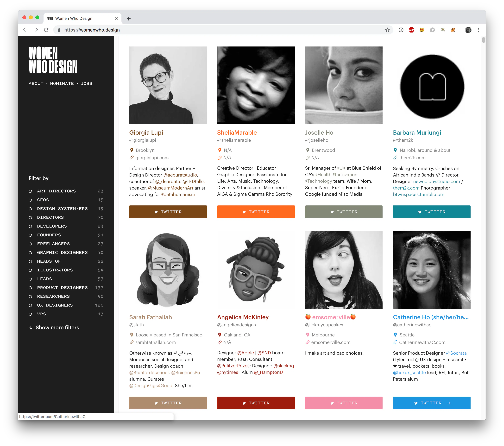This screenshot has height=446, width=504.
Task: Filter by Directors
Action: pos(66,217)
